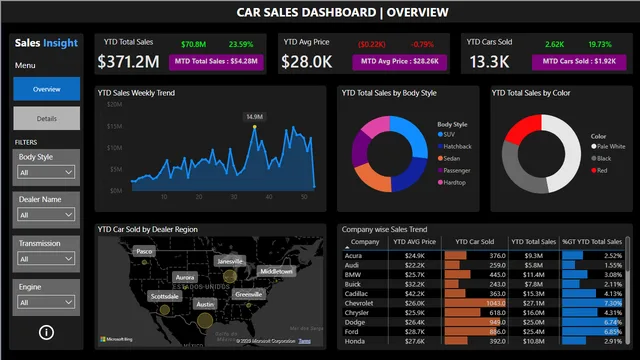Sort by YTD Car Sold column header

(x=475, y=242)
